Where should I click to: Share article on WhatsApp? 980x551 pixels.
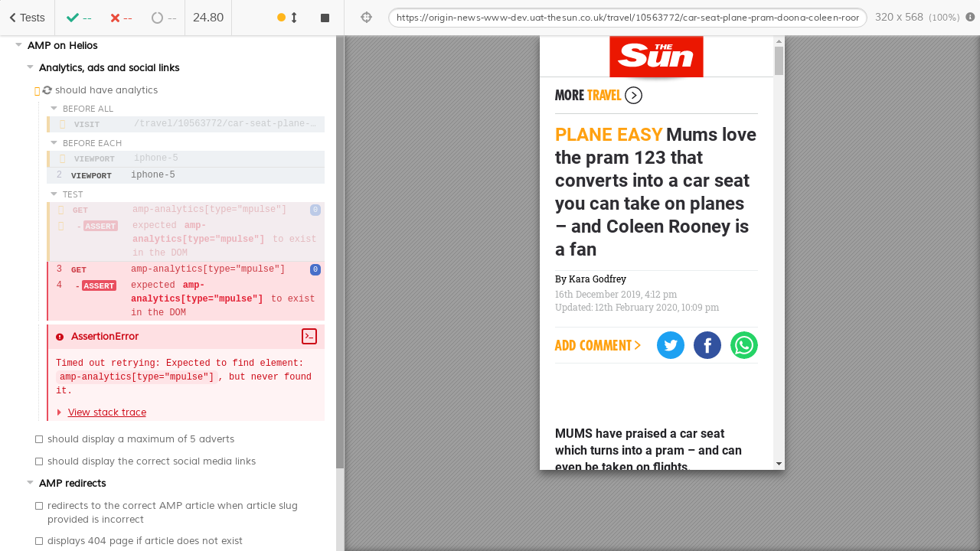click(x=744, y=345)
